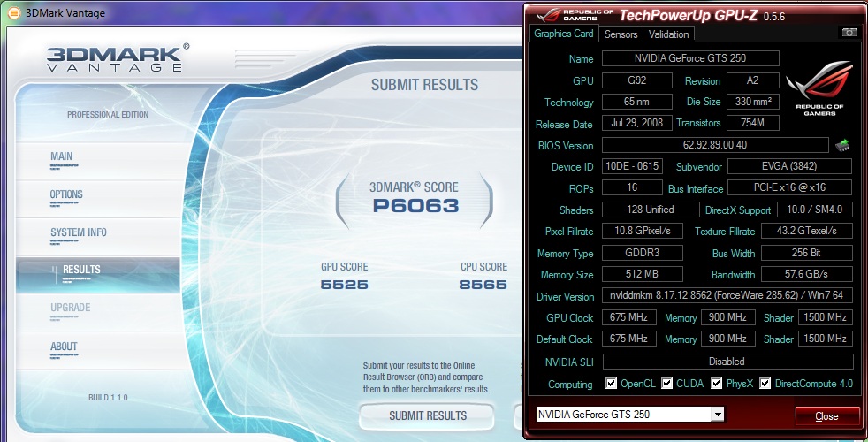Viewport: 868px width, 442px height.
Task: Click the GPU-Z Close button
Action: coord(826,416)
